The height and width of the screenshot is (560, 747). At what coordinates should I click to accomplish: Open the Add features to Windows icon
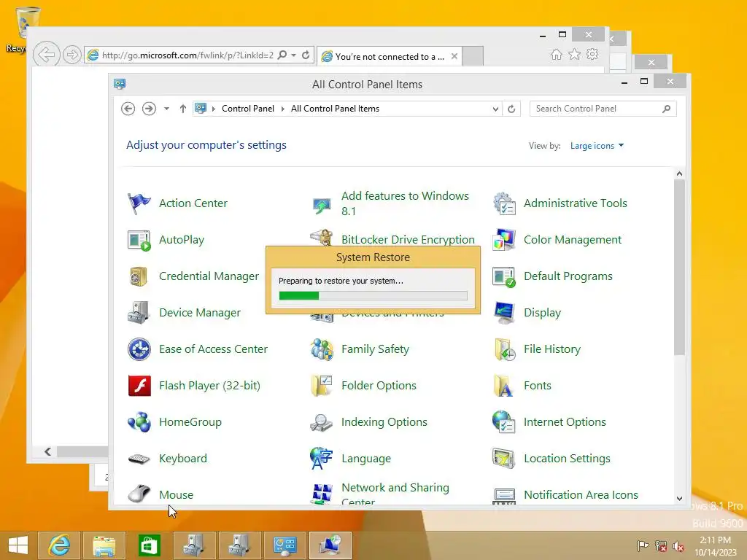322,205
